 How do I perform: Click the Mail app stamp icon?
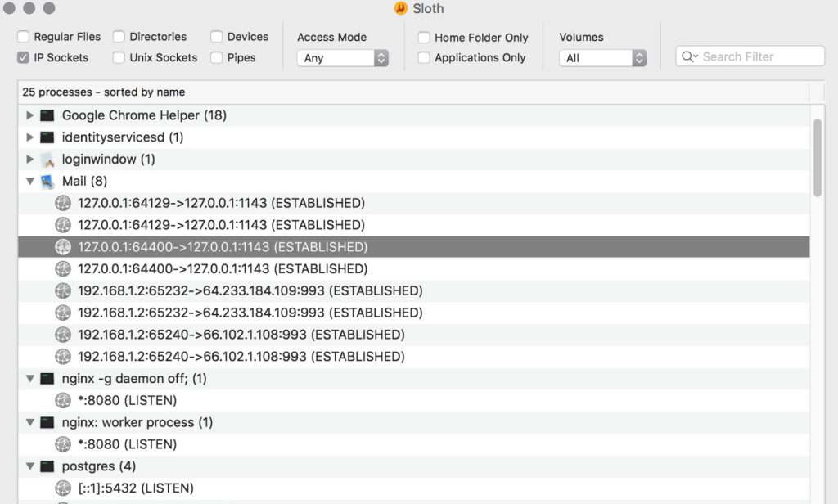47,181
